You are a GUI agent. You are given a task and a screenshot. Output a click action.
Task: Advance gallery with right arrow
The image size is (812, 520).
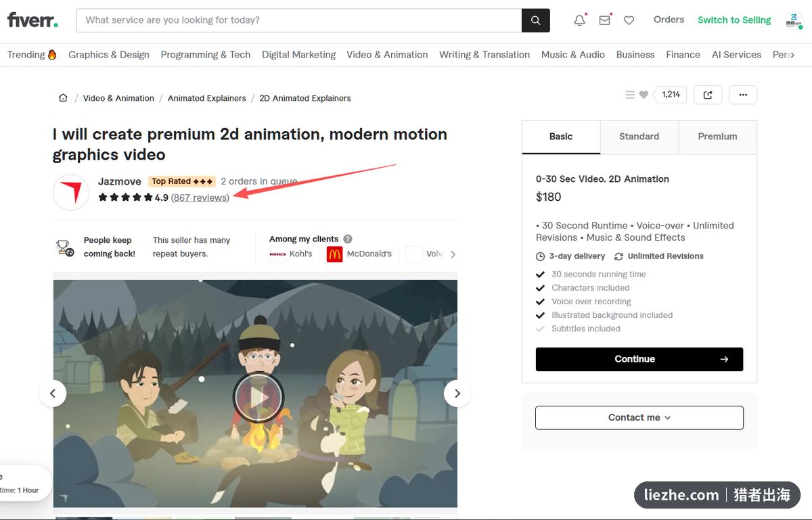457,393
